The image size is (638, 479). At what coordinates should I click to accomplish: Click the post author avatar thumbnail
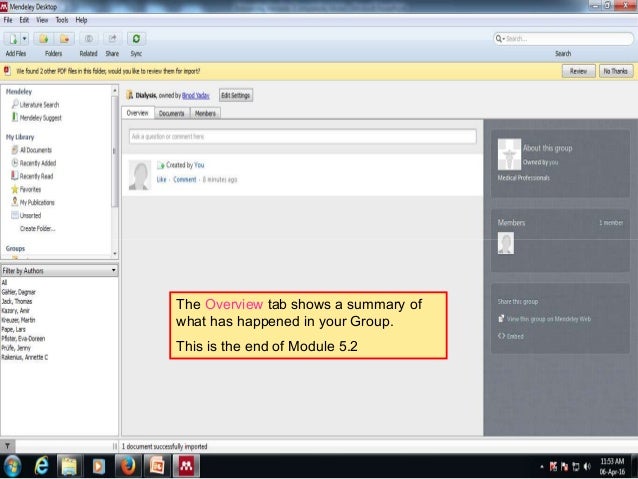tap(140, 175)
